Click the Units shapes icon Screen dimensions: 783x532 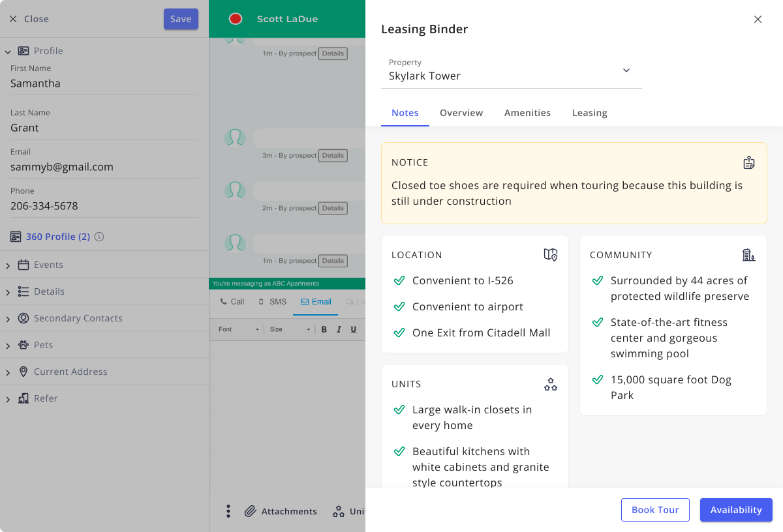tap(550, 384)
